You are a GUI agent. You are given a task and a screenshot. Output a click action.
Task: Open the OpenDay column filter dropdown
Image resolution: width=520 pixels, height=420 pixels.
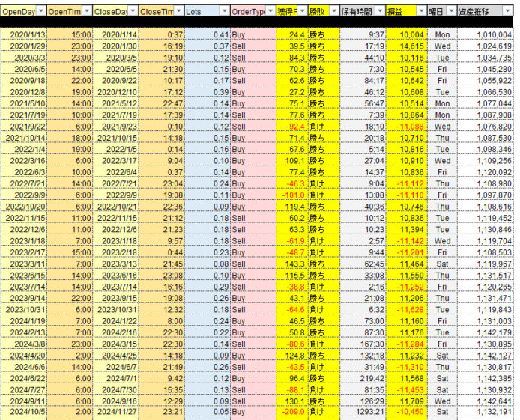pos(40,13)
